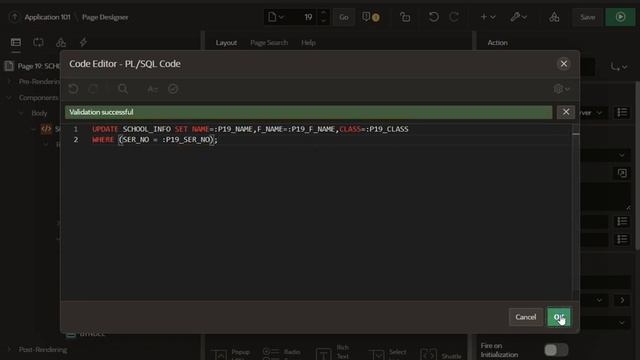Select Rendering tab icon
The width and height of the screenshot is (640, 360).
[16, 42]
